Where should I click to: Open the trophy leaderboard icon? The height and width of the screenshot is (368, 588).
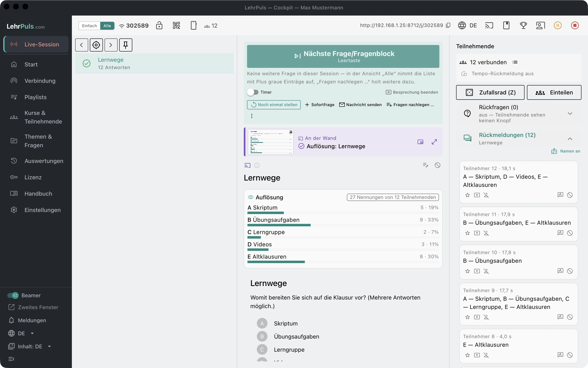[x=523, y=25]
